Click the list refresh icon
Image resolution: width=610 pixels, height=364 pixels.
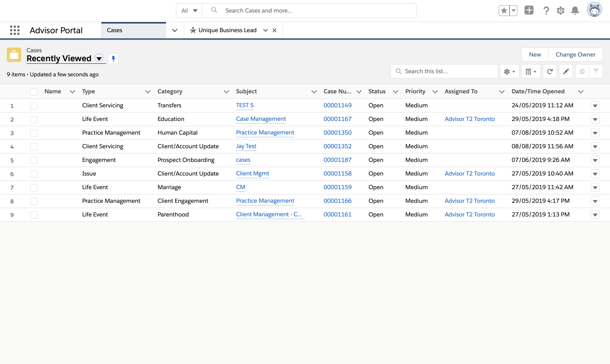550,71
